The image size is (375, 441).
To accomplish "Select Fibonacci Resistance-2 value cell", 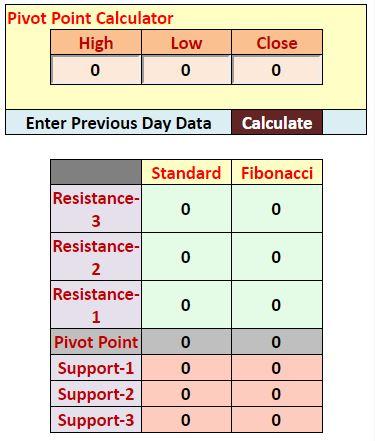I will 277,257.
